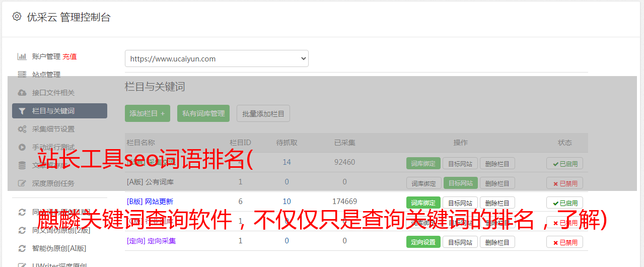The width and height of the screenshot is (644, 267).
Task: Click 删除栏目 in the 92460 row
Action: coord(497,163)
